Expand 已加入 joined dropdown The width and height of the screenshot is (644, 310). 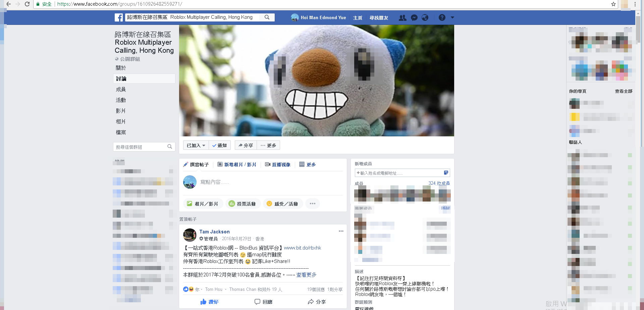(196, 145)
